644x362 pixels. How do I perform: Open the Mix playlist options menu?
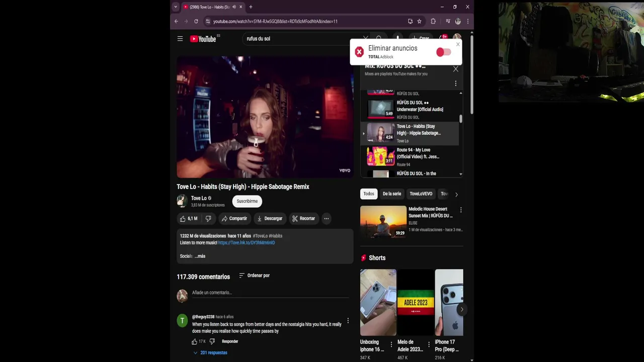point(455,83)
